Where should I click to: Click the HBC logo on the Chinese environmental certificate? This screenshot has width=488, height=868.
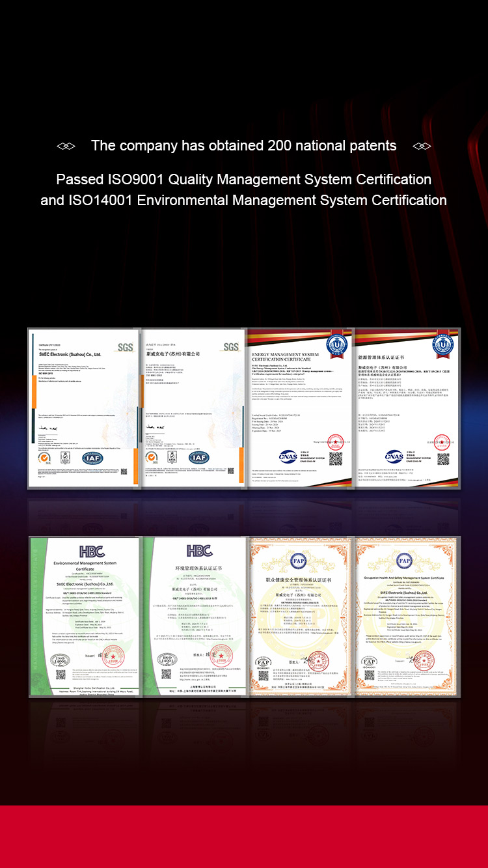click(199, 552)
